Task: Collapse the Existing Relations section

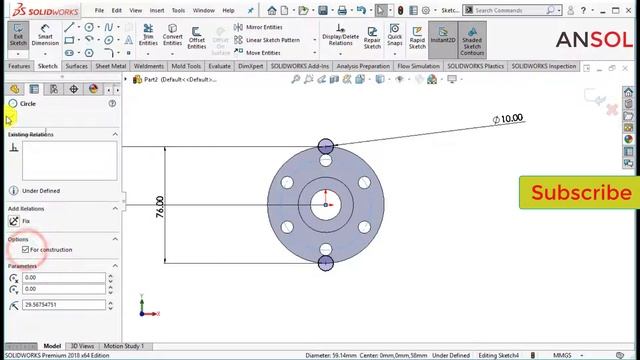Action: pyautogui.click(x=115, y=134)
